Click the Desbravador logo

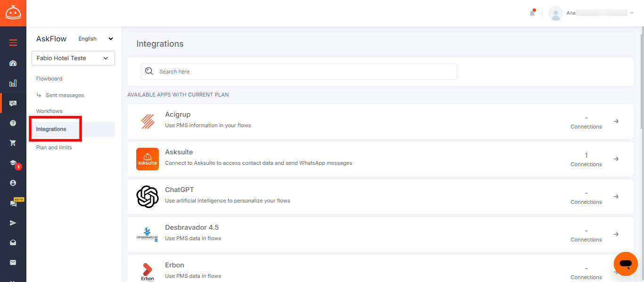click(148, 234)
